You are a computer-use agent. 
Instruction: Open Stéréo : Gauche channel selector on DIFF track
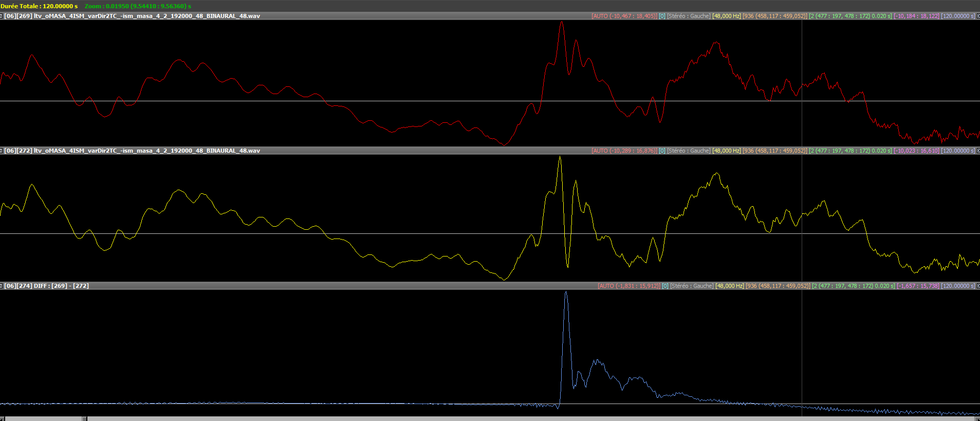pyautogui.click(x=692, y=286)
